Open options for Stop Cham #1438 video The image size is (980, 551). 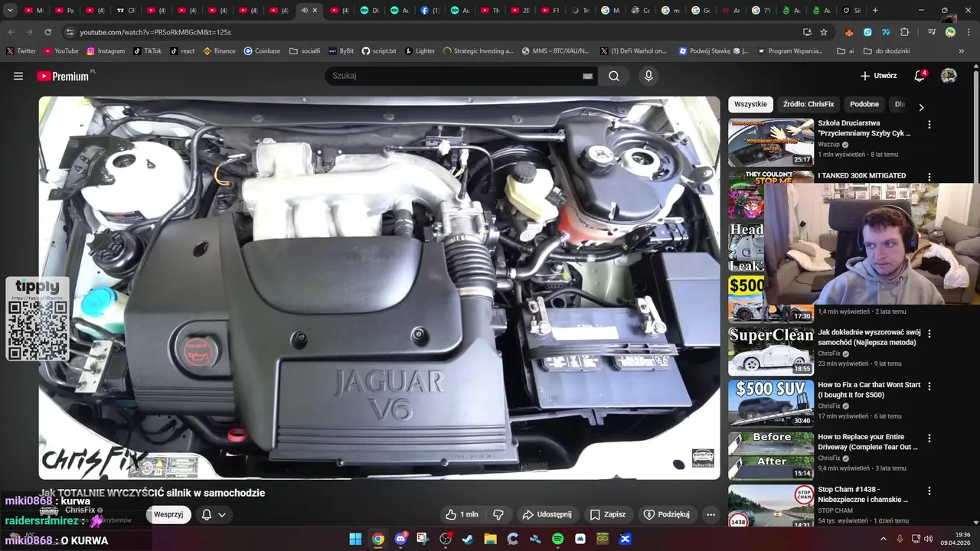pyautogui.click(x=929, y=491)
